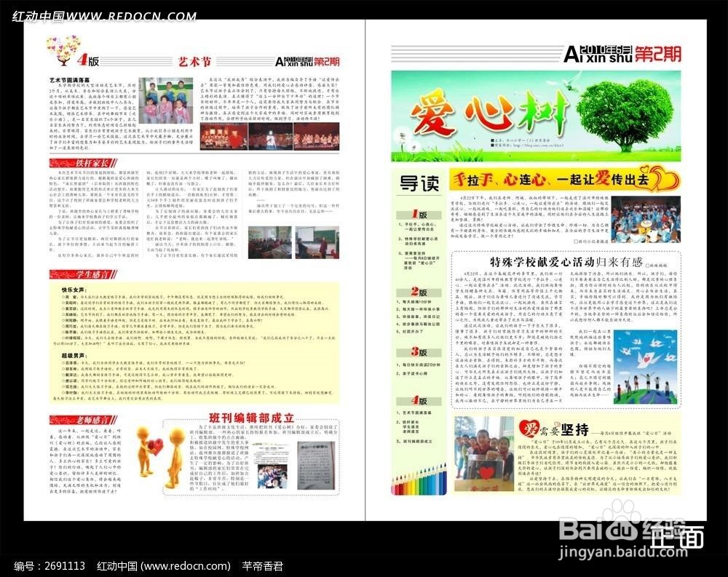
Task: Click the Ai xin shu logo on left page
Action: [x=294, y=62]
